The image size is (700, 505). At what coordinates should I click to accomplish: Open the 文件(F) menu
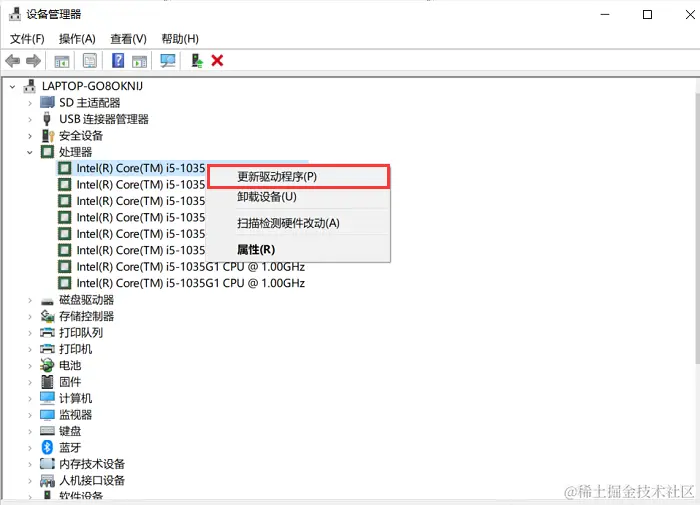[27, 39]
